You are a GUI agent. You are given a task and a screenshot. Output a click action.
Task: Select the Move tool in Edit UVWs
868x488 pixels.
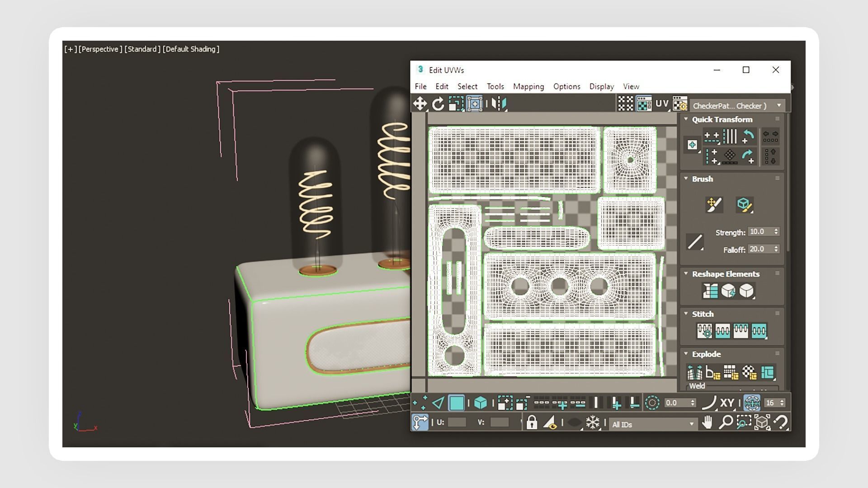[x=420, y=104]
